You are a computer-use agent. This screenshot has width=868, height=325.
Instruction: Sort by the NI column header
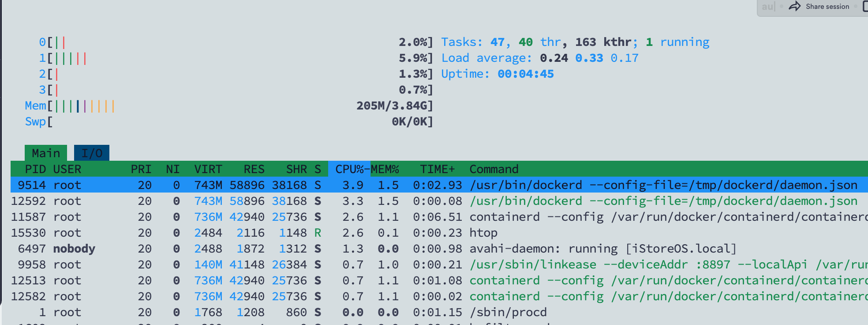coord(173,169)
